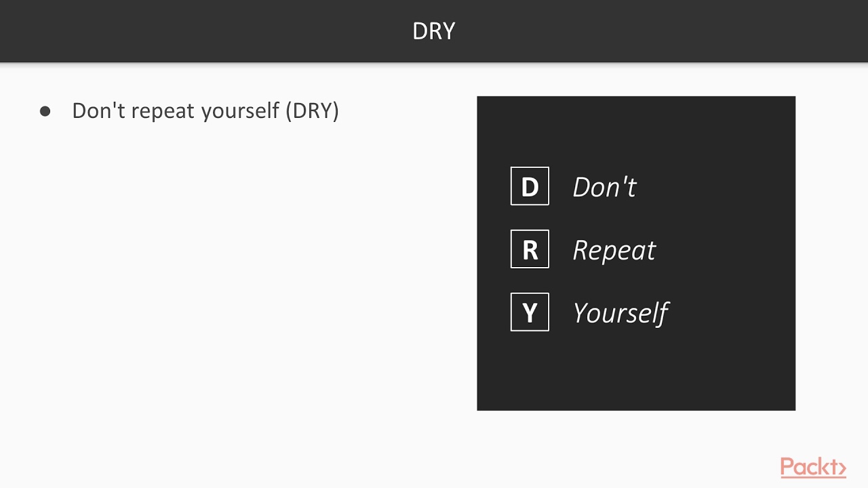Click the italic word "Repeat" in dark panel

click(x=614, y=251)
